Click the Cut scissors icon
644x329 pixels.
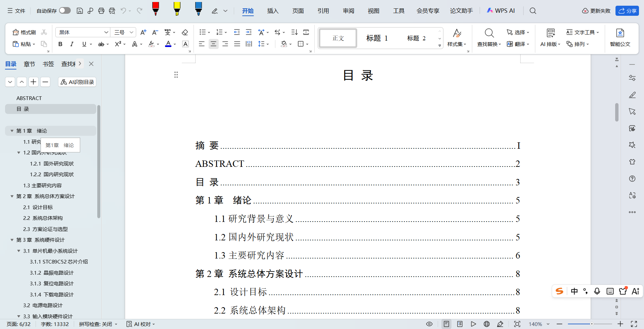(44, 32)
